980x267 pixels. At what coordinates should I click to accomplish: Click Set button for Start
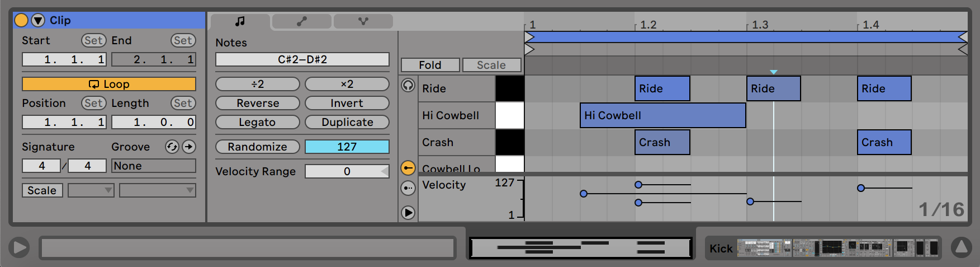pos(93,40)
